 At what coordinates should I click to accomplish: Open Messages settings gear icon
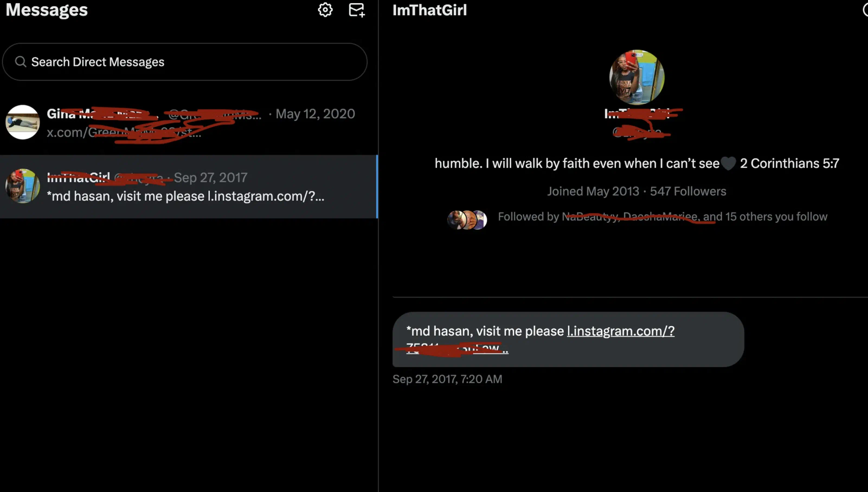pos(325,10)
